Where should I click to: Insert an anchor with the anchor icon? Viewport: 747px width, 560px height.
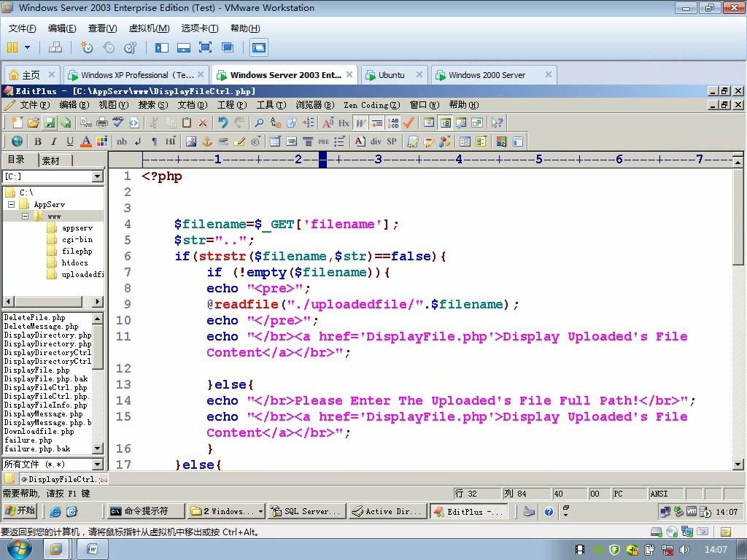tap(207, 141)
